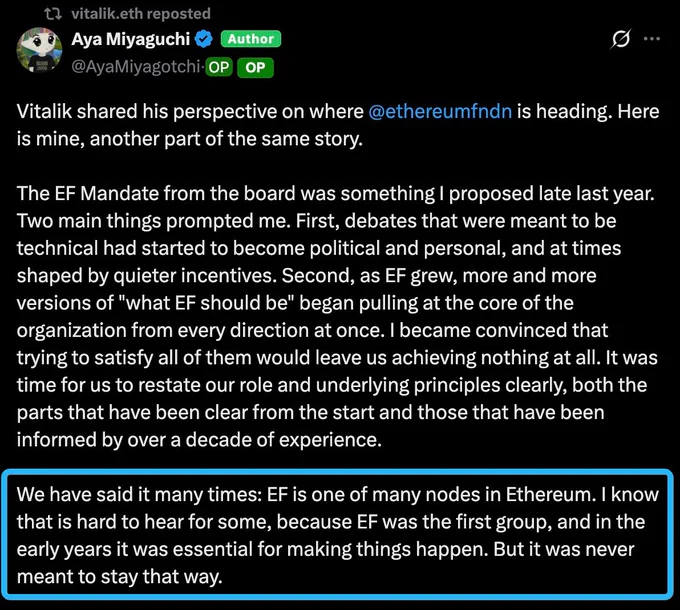Viewport: 680px width, 610px height.
Task: Open the Grok slashed-circle icon
Action: [x=621, y=39]
